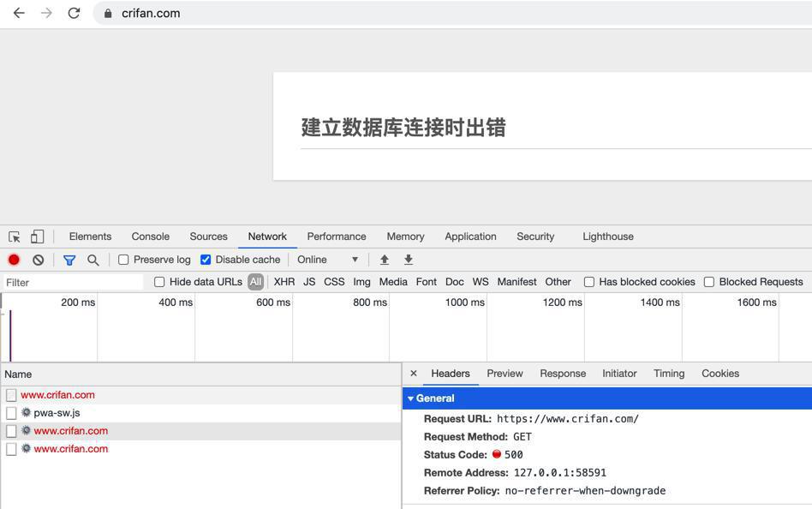Activate the inspect element picker icon

15,237
